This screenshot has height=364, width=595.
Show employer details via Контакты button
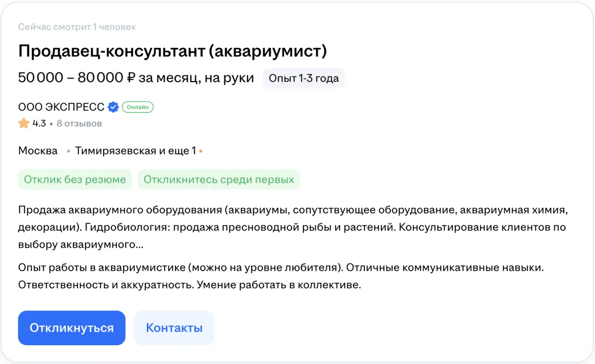[174, 328]
